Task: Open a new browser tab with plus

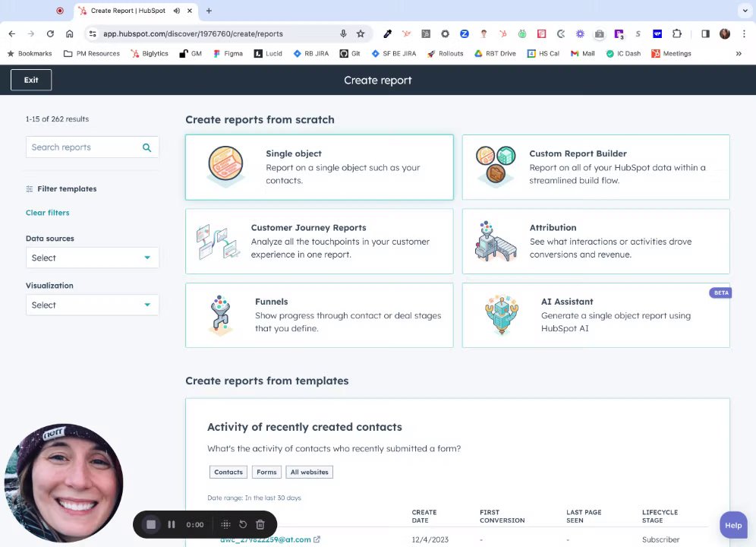Action: (x=209, y=11)
